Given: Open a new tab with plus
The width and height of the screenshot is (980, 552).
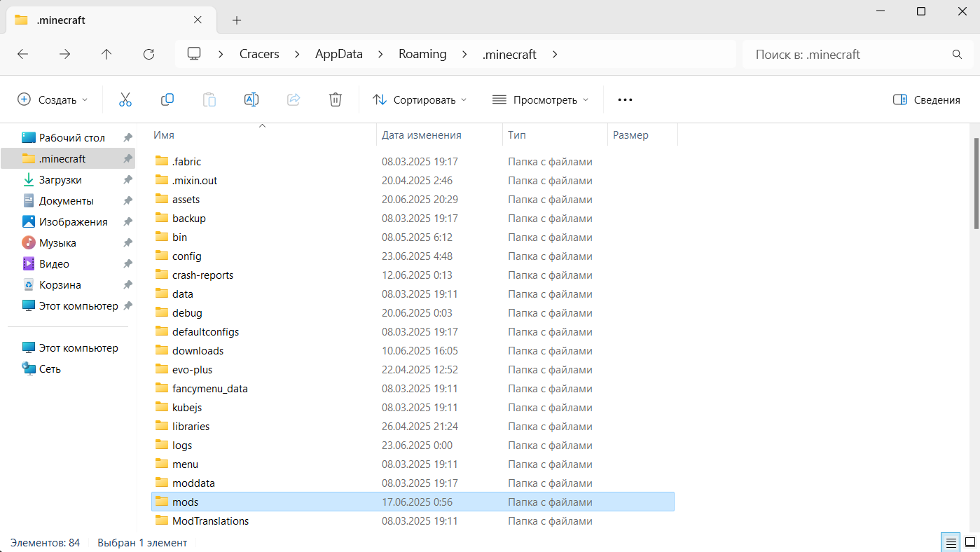Looking at the screenshot, I should [x=237, y=20].
